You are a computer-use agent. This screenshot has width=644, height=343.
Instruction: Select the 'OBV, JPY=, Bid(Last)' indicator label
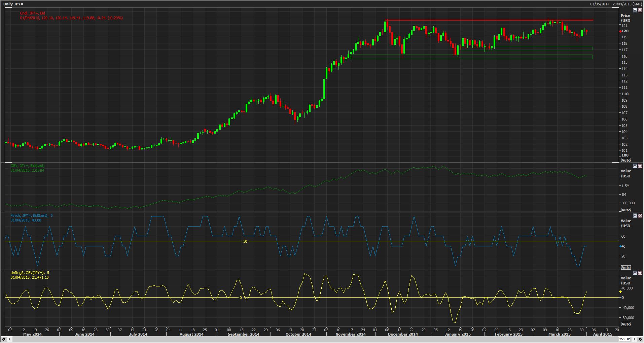pyautogui.click(x=28, y=166)
